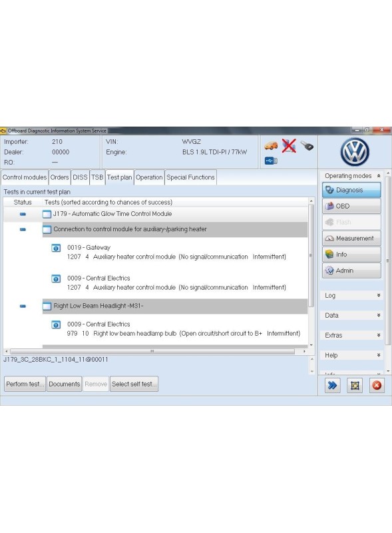Select Diagnosis operating mode

351,190
